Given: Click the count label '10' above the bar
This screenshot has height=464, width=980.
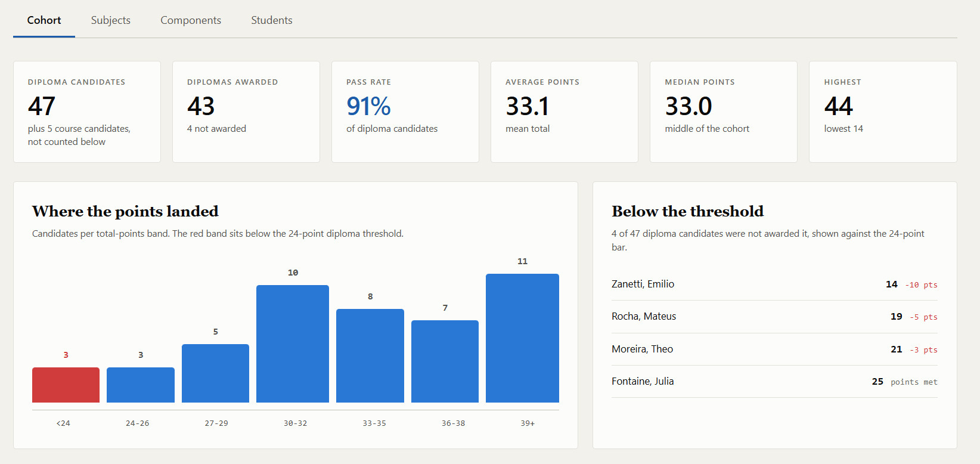Looking at the screenshot, I should (x=293, y=273).
